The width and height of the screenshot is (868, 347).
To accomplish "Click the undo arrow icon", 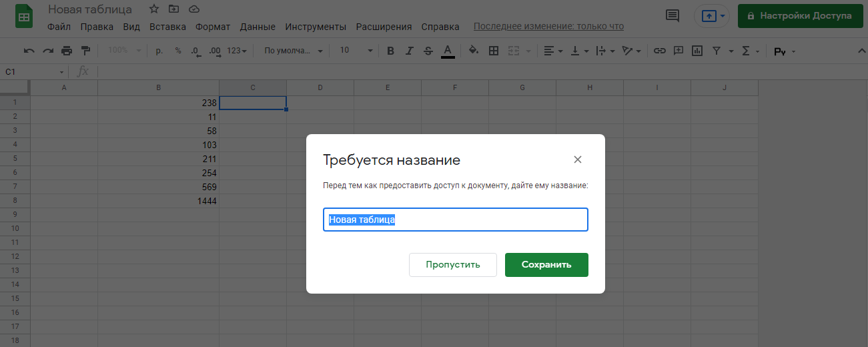I will (x=29, y=51).
